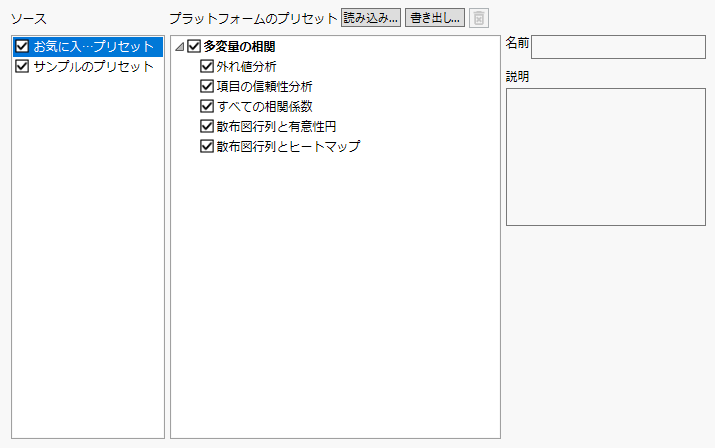Screen dimensions: 715x448
Task: Uncheck the お気に入…プリセット source checkbox
Action: 22,46
